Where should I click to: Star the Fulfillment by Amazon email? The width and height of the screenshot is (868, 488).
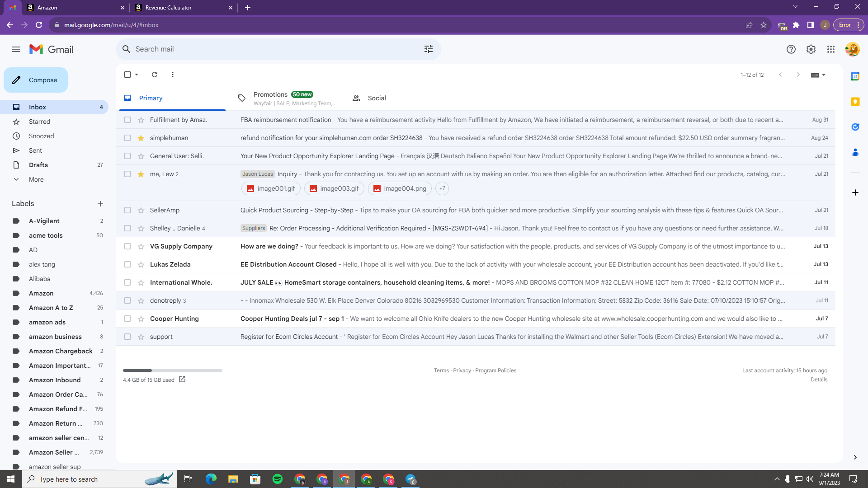coord(141,120)
